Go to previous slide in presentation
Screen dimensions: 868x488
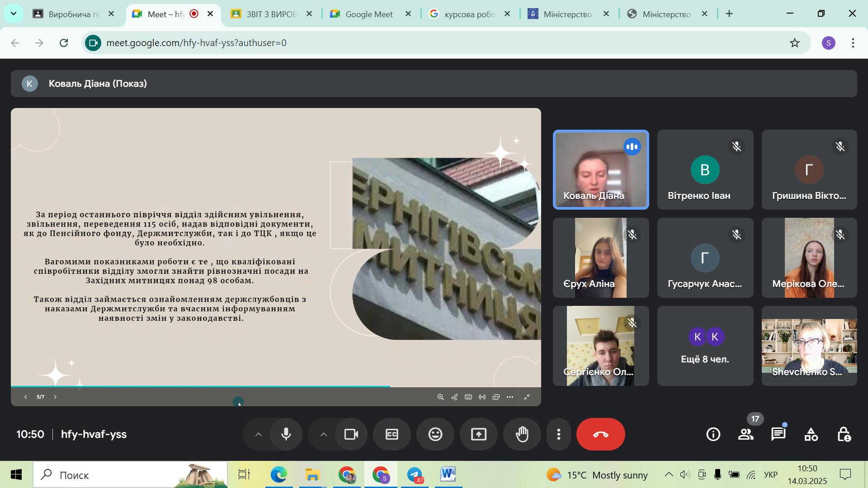[x=26, y=397]
